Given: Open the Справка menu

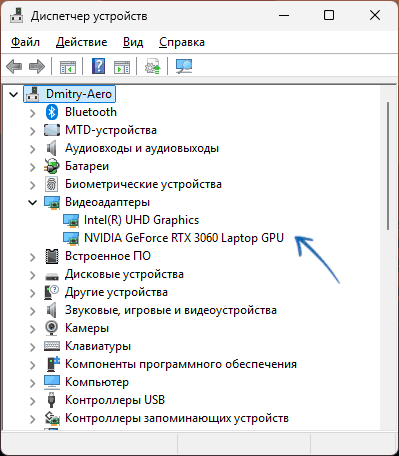Looking at the screenshot, I should coord(182,42).
